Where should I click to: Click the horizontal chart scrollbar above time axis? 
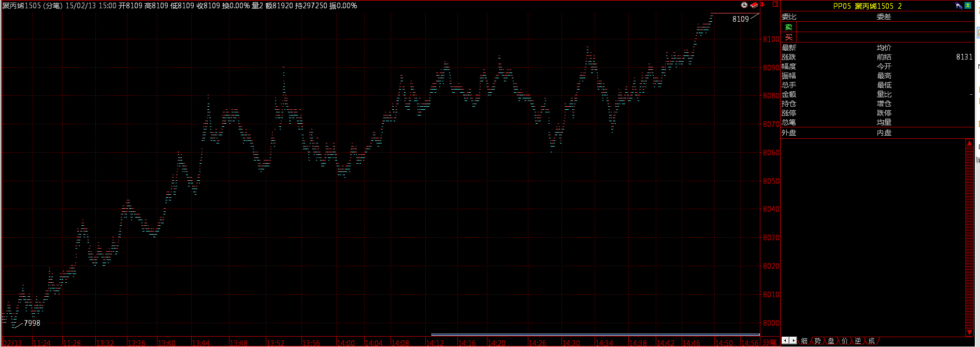point(595,335)
